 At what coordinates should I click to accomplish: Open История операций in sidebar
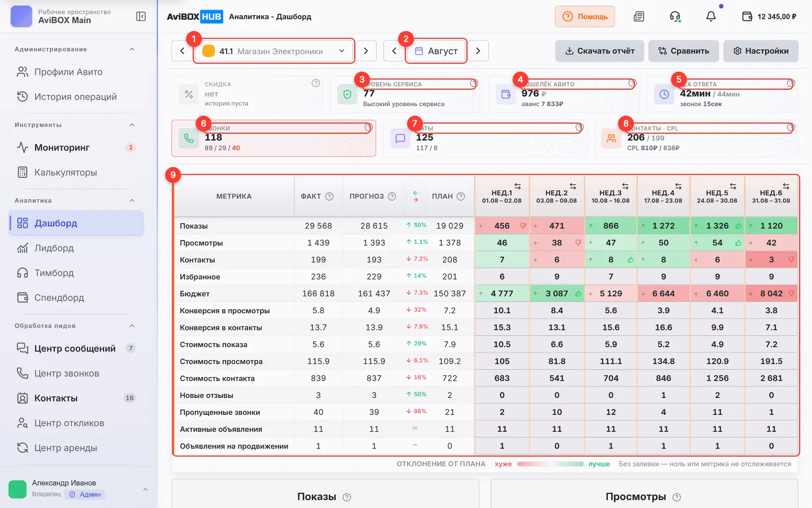click(x=76, y=97)
